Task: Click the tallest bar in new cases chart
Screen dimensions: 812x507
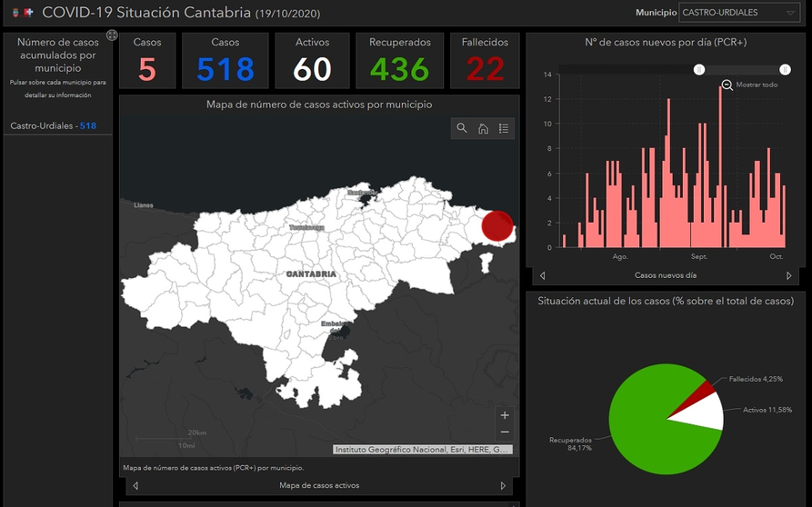Action: click(720, 167)
